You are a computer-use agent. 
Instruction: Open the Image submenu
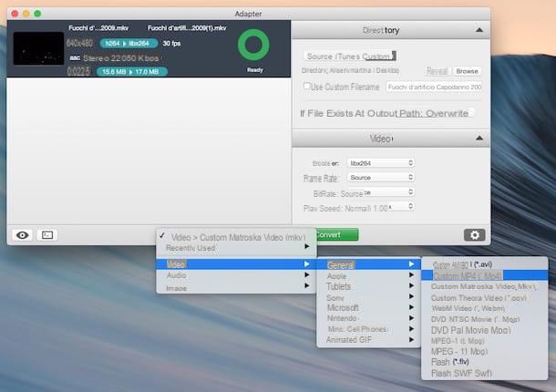pyautogui.click(x=236, y=288)
